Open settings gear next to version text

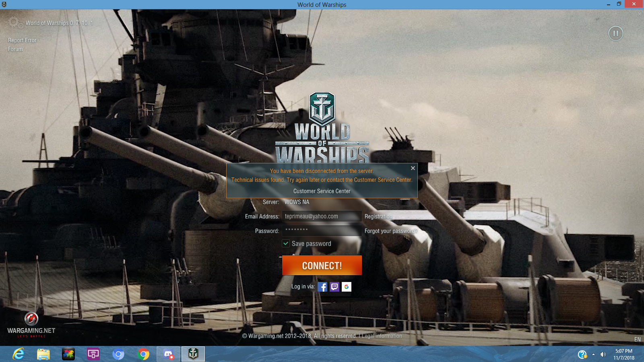tap(14, 22)
